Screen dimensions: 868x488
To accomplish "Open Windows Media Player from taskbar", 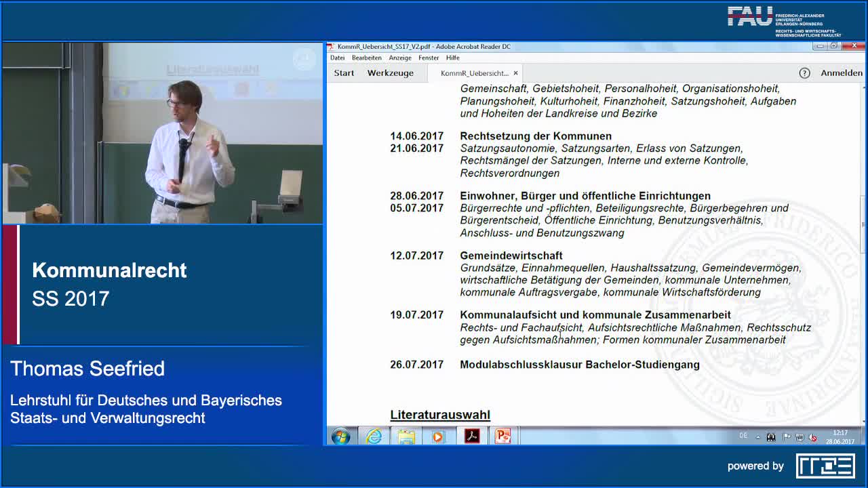I will pyautogui.click(x=438, y=436).
